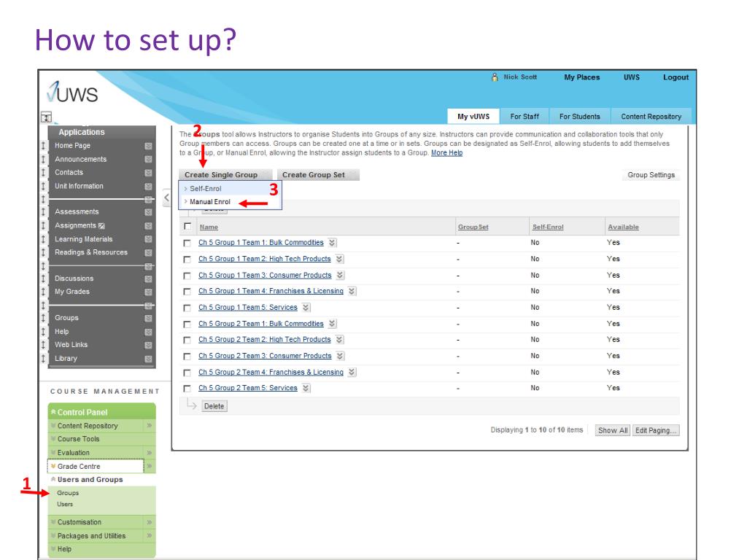This screenshot has width=747, height=560.
Task: Collapse the course menu with the arrow handle
Action: 166,198
